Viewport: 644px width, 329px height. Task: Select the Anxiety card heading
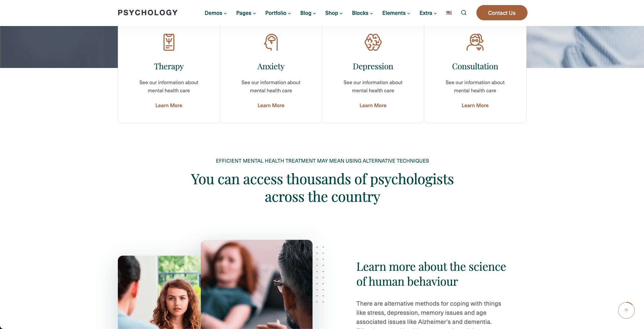[271, 66]
